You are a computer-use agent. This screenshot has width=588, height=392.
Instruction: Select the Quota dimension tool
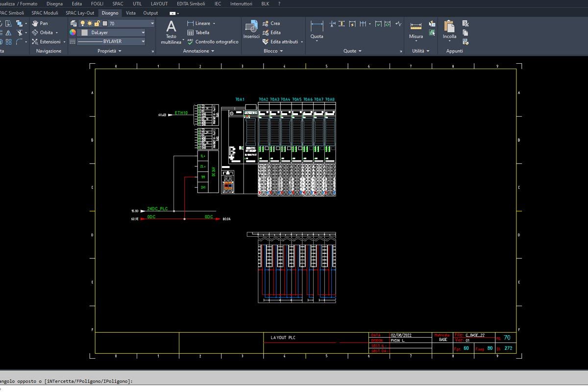[317, 30]
